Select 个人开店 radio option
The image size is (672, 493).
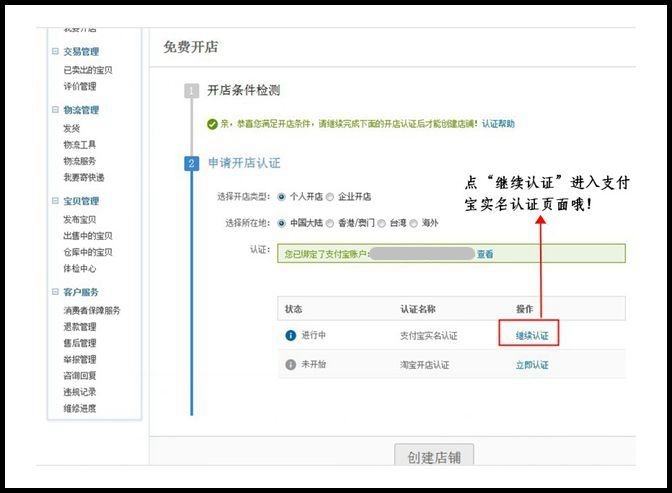[281, 196]
